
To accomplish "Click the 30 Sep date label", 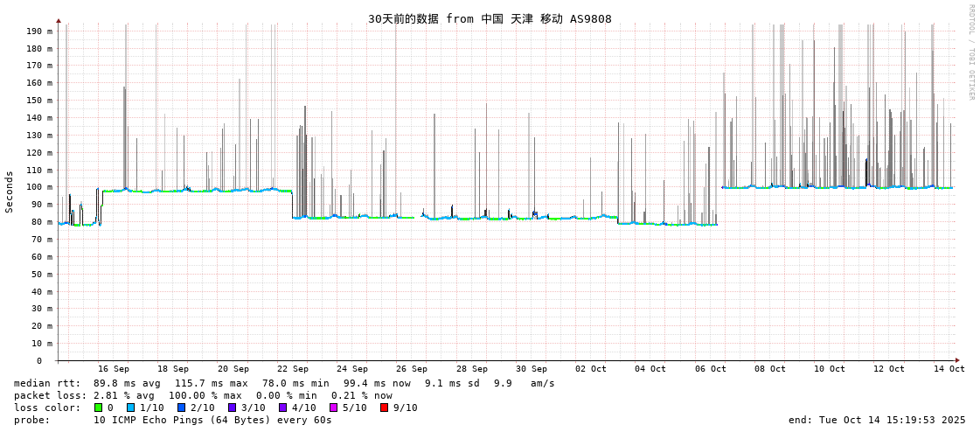I will [532, 369].
